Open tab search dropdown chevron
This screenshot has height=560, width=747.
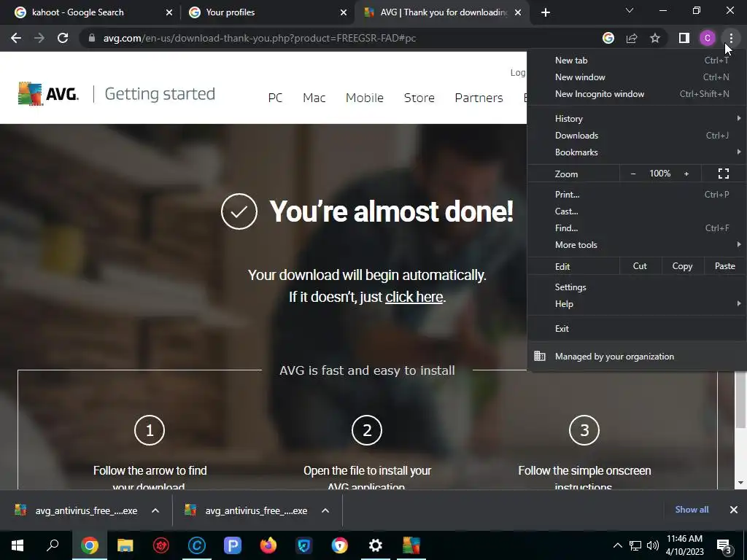point(630,10)
